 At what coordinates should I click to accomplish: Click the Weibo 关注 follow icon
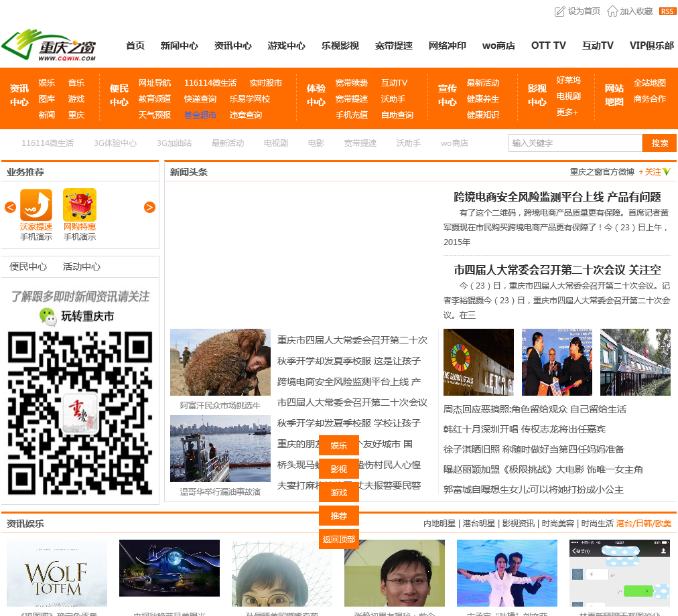[667, 172]
